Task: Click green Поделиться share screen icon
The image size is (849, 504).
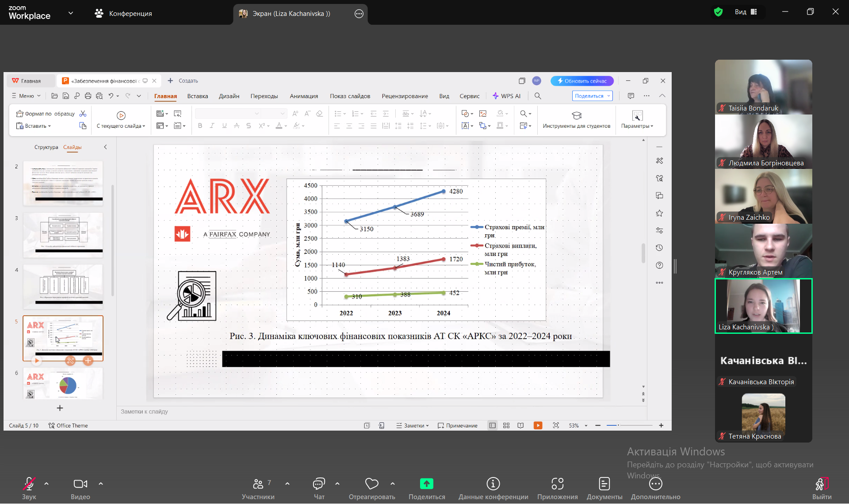Action: tap(426, 484)
